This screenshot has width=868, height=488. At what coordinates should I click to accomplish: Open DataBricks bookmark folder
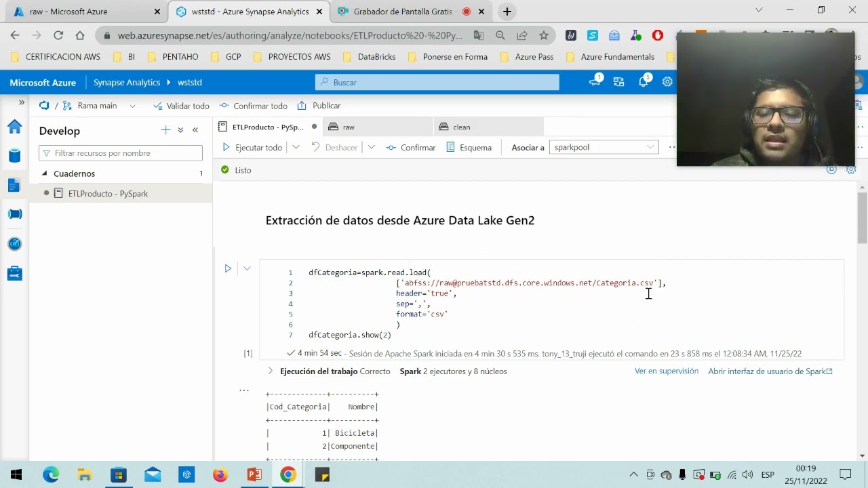tap(370, 57)
